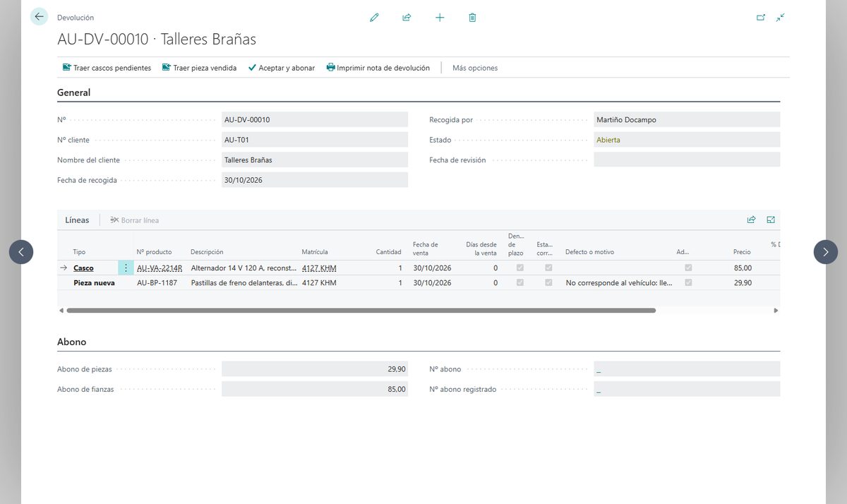This screenshot has width=847, height=504.
Task: Create a new return with the plus icon
Action: pos(440,18)
